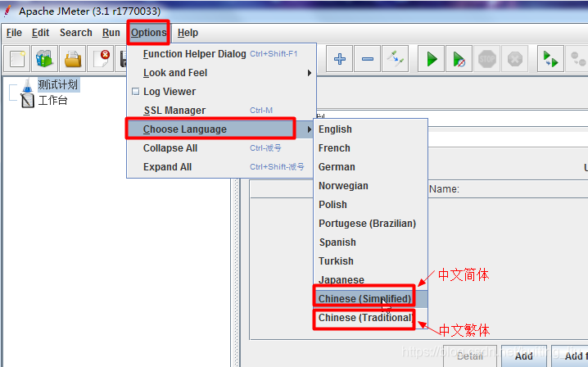Expand the Look and Feel submenu
588x367 pixels.
click(x=221, y=73)
